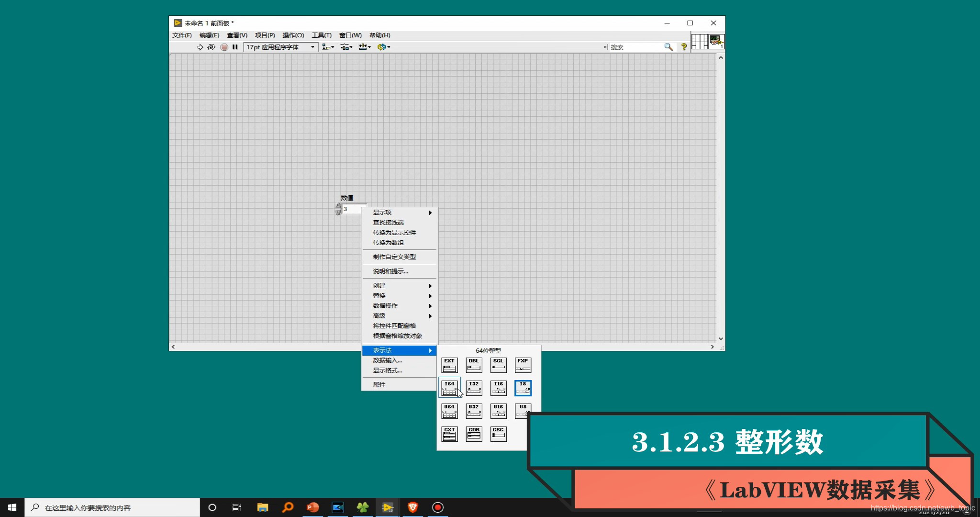Open the 文件(F) menu
The width and height of the screenshot is (980, 517).
(x=182, y=35)
